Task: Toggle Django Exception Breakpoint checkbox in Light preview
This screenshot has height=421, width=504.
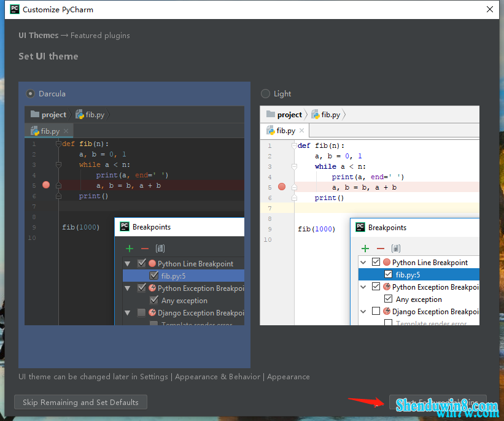Action: [376, 311]
